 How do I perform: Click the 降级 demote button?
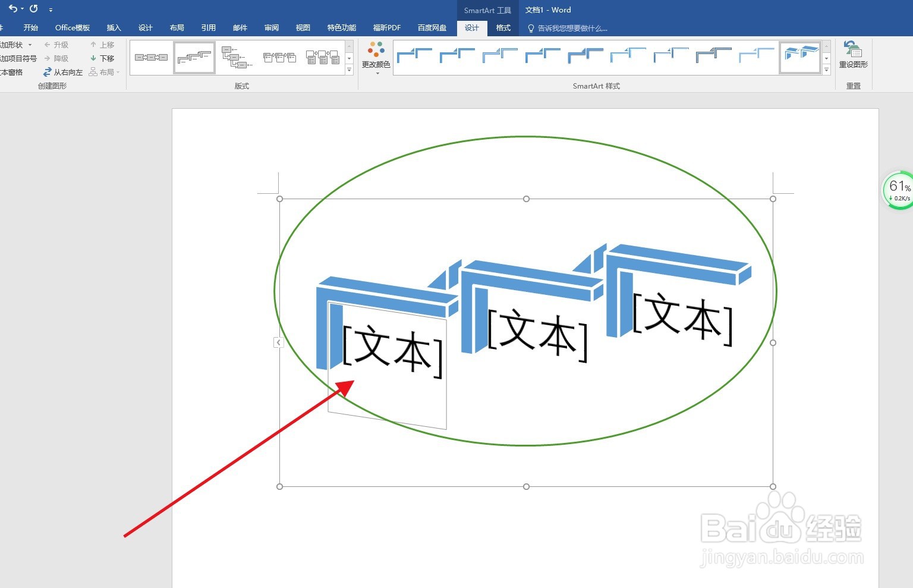[56, 58]
